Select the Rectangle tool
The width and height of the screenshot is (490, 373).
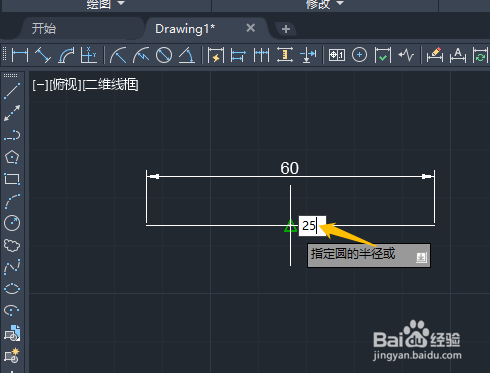point(12,179)
